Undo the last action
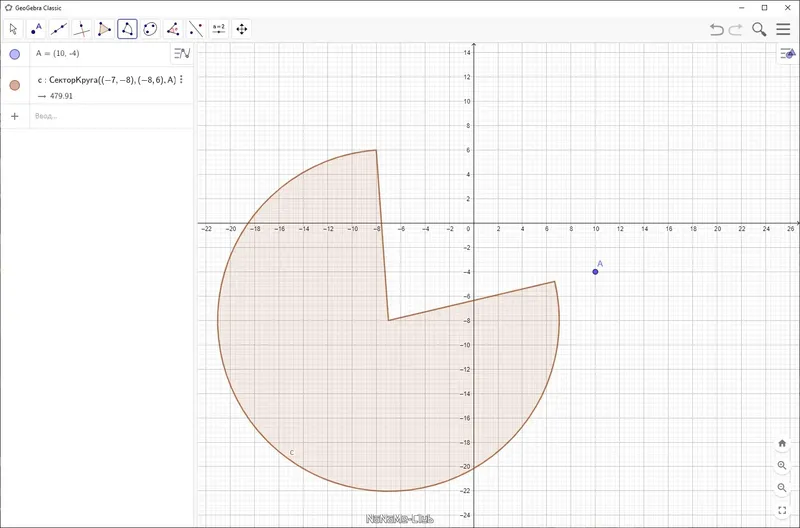Viewport: 800px width, 528px height. (x=717, y=30)
